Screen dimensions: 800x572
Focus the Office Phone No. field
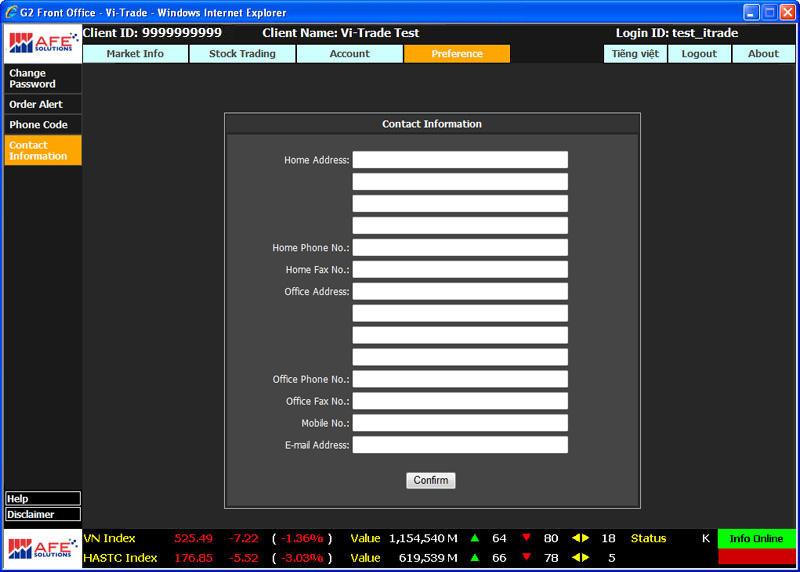pyautogui.click(x=460, y=379)
